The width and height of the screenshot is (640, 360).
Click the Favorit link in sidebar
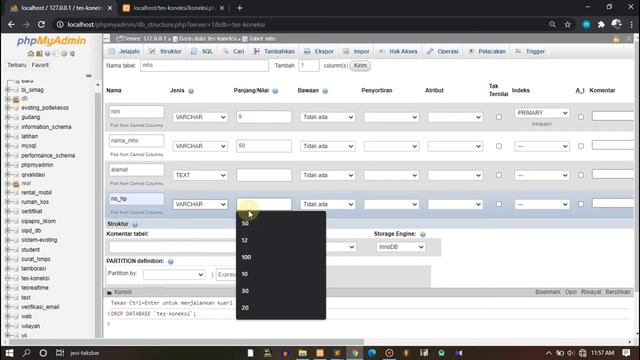[x=40, y=65]
